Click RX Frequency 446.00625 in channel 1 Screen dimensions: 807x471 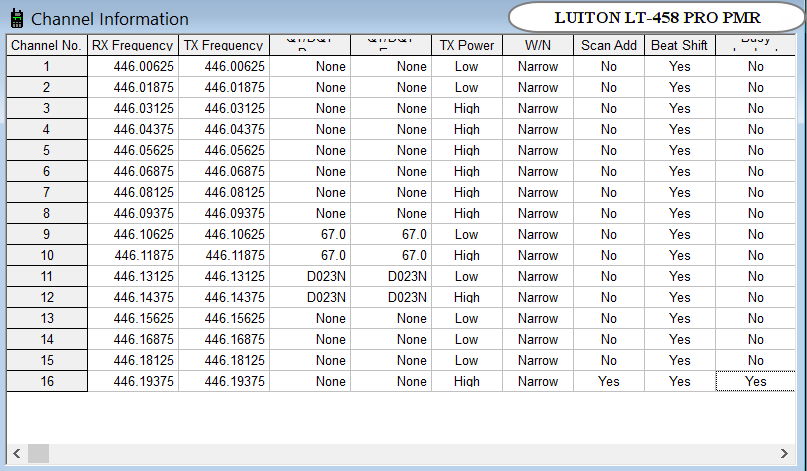tap(133, 66)
